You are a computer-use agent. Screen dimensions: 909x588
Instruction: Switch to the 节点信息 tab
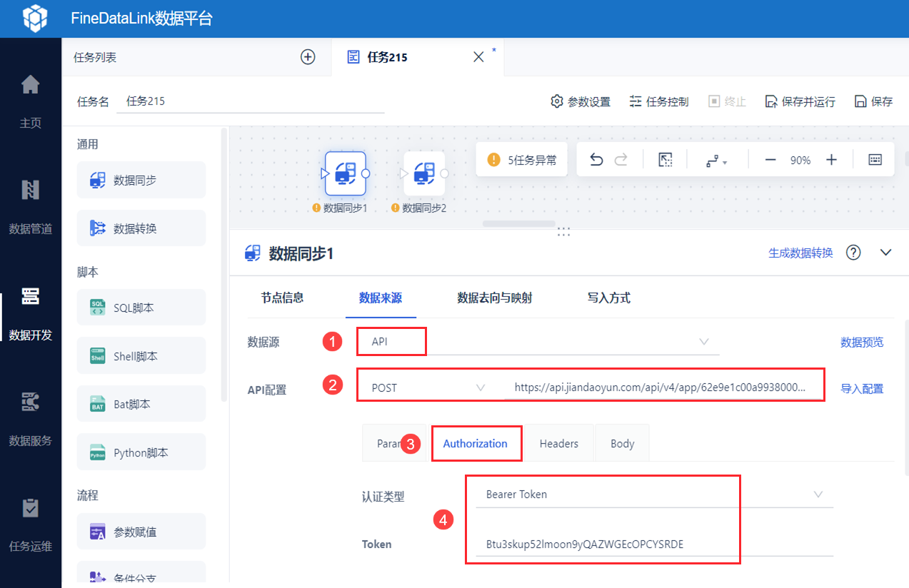(282, 298)
